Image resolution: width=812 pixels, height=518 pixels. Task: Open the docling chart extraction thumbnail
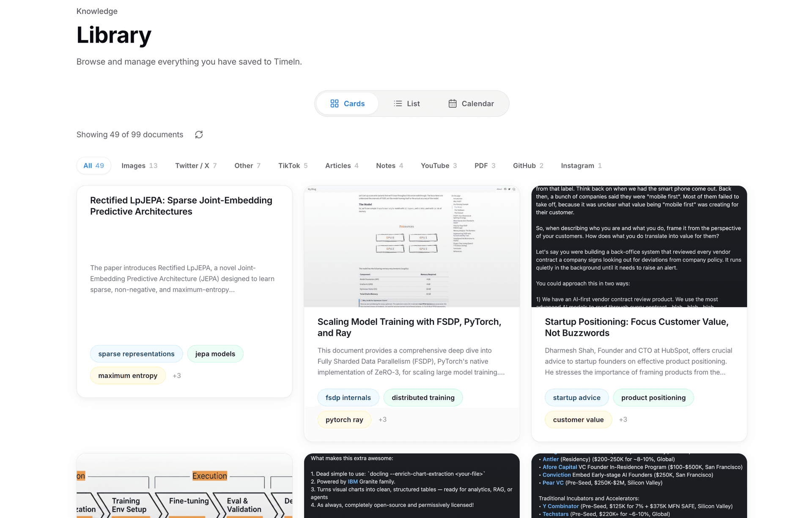pyautogui.click(x=412, y=486)
